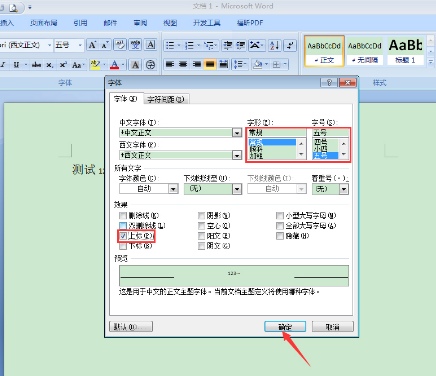Click the 取消 Cancel button
Image resolution: width=436 pixels, height=376 pixels.
(x=333, y=327)
